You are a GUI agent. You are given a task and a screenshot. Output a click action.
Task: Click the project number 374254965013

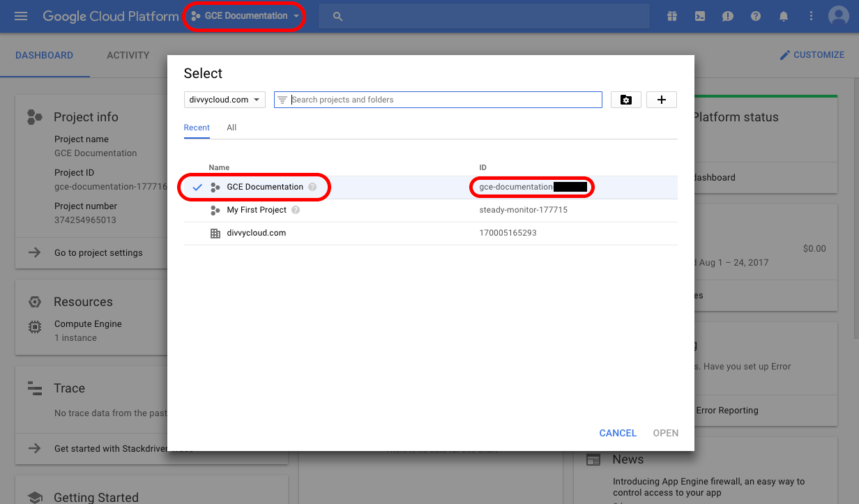[85, 220]
